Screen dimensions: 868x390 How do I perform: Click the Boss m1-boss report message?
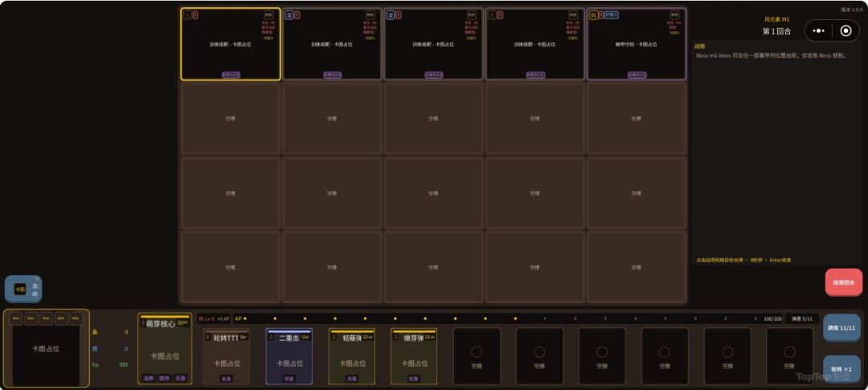click(x=772, y=55)
